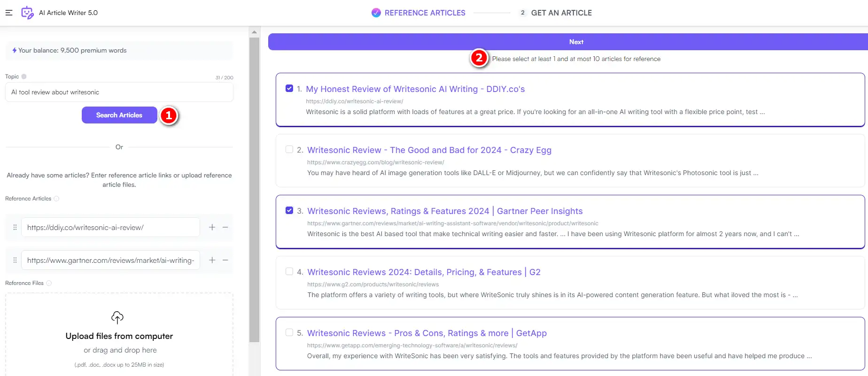Click the info icon beside Topic
The height and width of the screenshot is (376, 868).
coord(24,77)
